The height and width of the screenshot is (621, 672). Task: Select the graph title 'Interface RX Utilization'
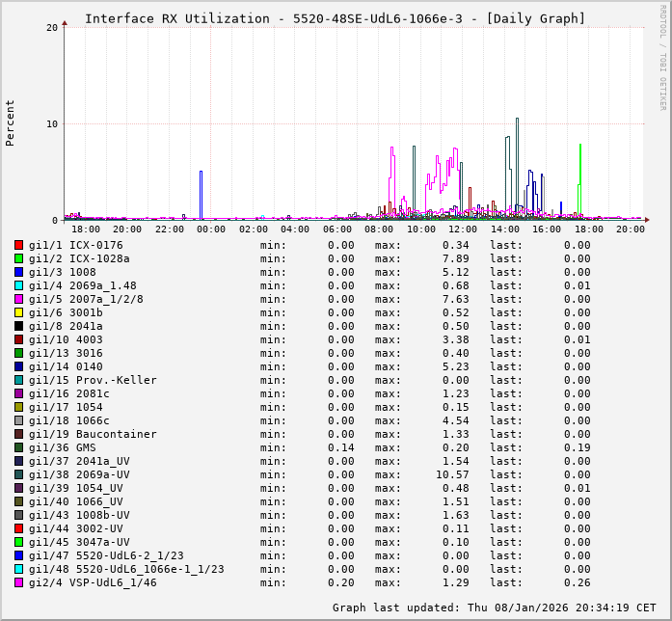[177, 19]
